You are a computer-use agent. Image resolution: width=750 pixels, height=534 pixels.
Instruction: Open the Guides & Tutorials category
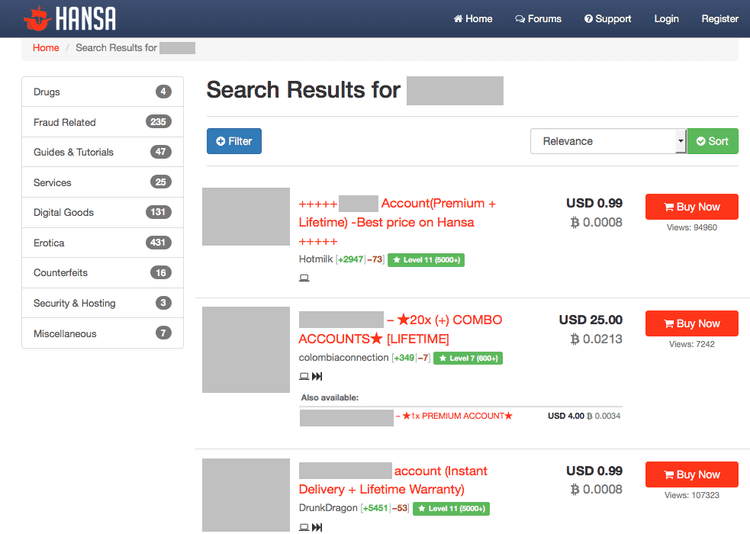click(x=74, y=152)
